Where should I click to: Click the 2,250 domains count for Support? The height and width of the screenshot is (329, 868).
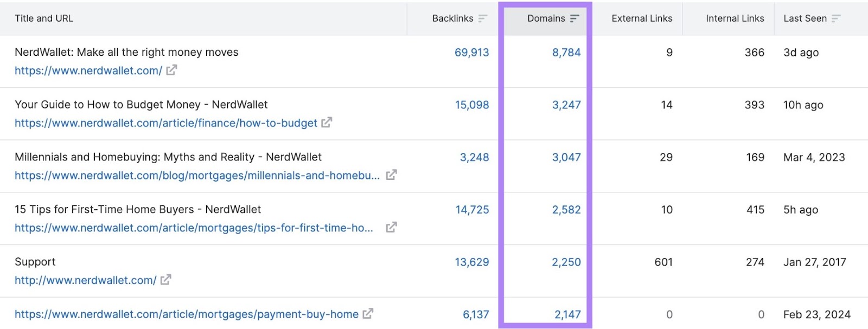[x=566, y=262]
